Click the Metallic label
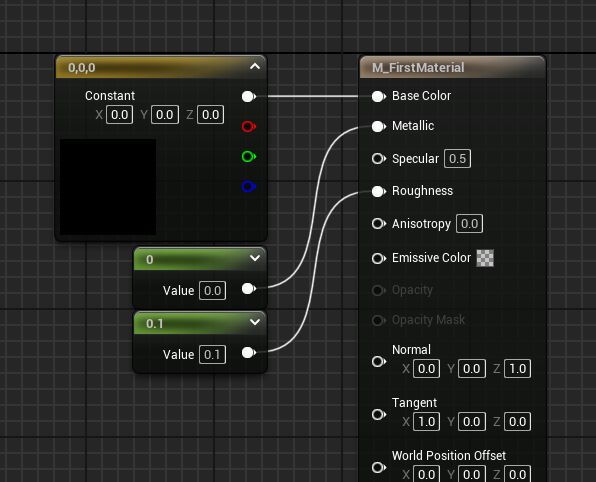The width and height of the screenshot is (596, 482). coord(413,126)
